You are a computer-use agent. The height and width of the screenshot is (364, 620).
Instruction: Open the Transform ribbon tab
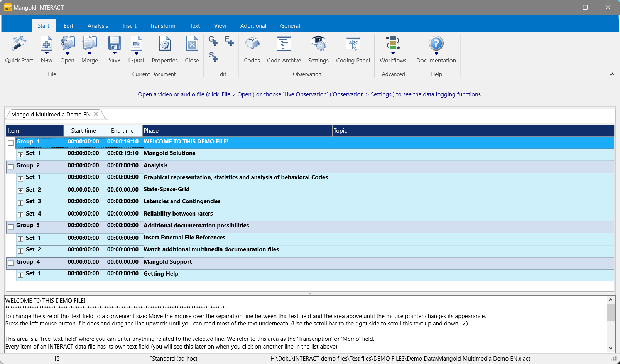pos(162,26)
